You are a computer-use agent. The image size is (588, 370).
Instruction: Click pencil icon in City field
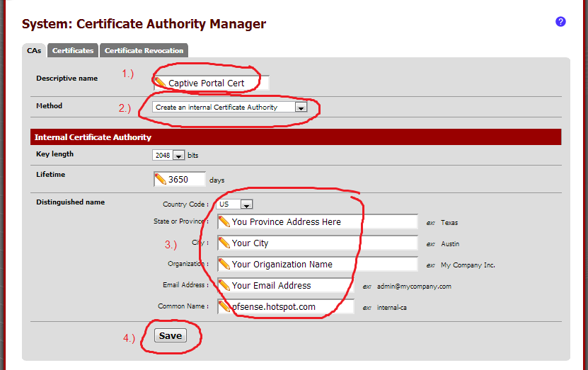coord(224,243)
